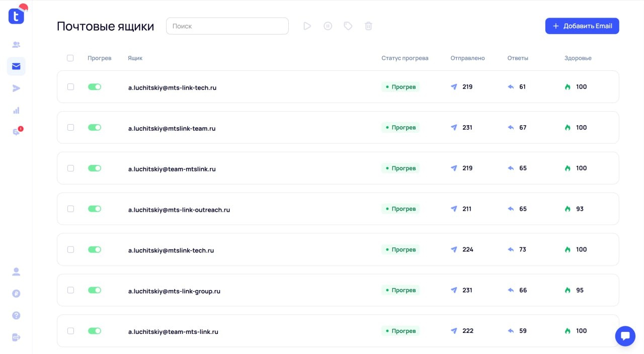Open the chat support bubble
The height and width of the screenshot is (354, 644).
click(625, 336)
